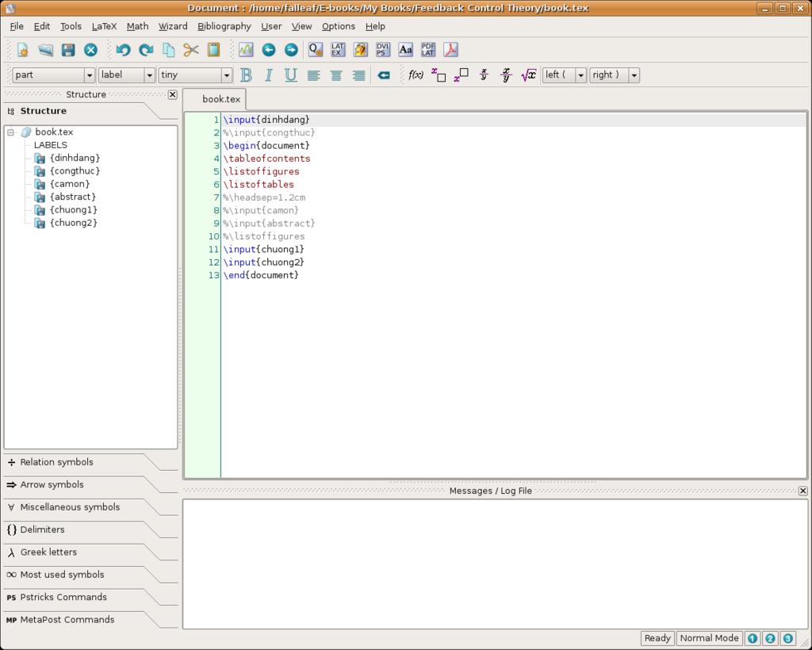Screen dimensions: 812x650
Task: Collapse the book.tex tree node
Action: tap(11, 132)
